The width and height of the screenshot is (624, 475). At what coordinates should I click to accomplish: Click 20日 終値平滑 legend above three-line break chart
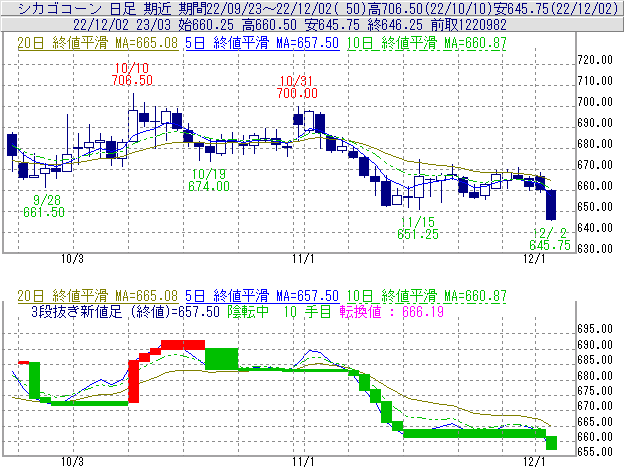98,296
